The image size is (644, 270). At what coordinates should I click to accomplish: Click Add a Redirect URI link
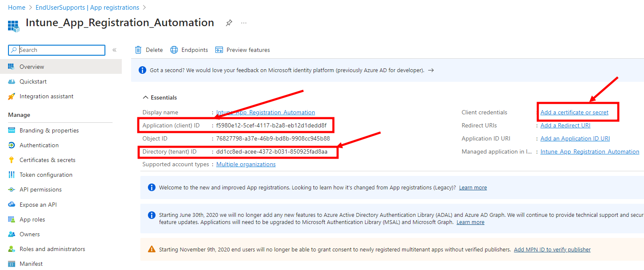pyautogui.click(x=565, y=125)
